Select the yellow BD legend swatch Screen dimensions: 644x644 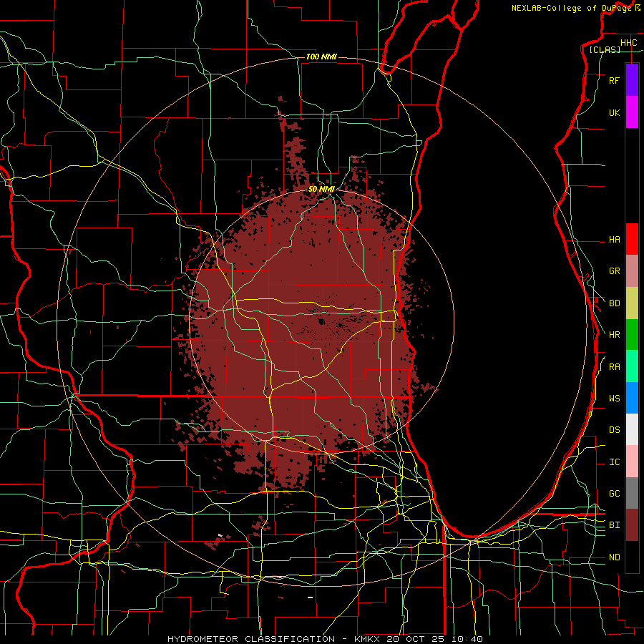click(632, 303)
